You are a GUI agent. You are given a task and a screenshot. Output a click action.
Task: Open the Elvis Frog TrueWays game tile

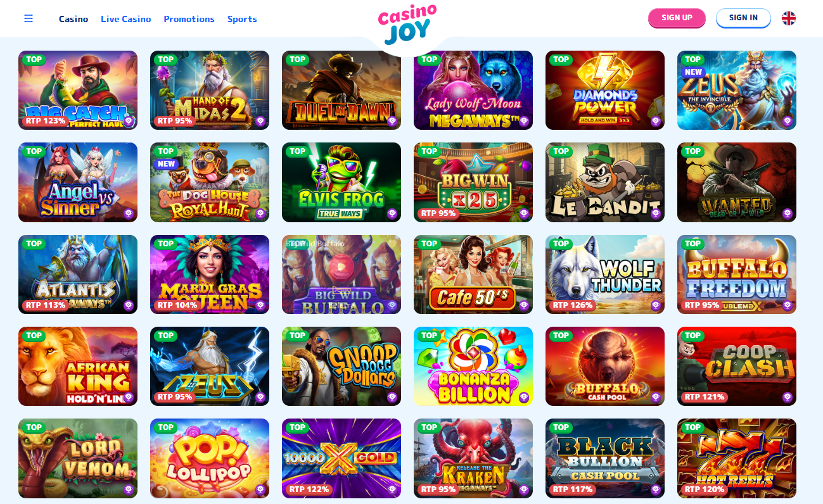click(x=341, y=182)
